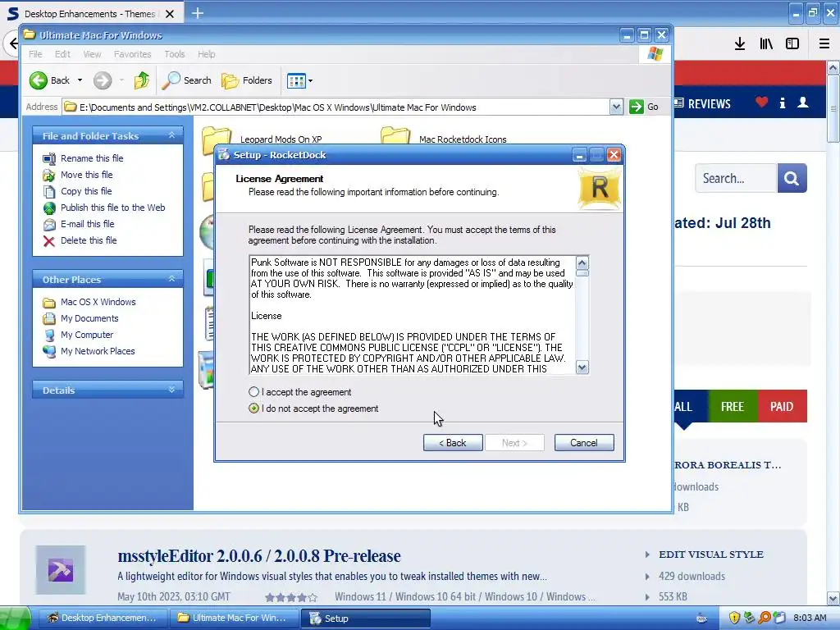Select the PAID filter tab
This screenshot has height=630, width=840.
[782, 407]
